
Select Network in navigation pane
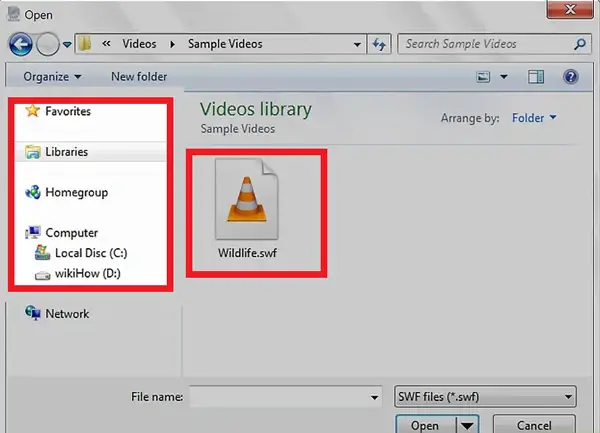point(67,314)
